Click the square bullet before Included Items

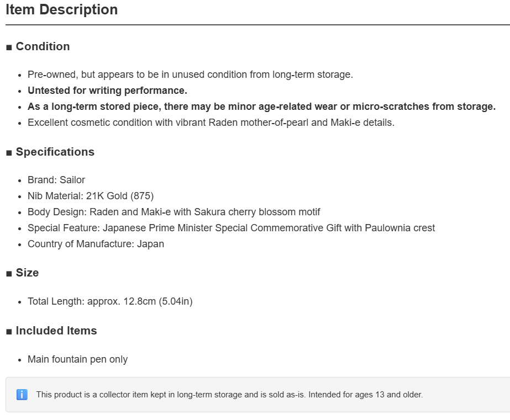coord(9,331)
